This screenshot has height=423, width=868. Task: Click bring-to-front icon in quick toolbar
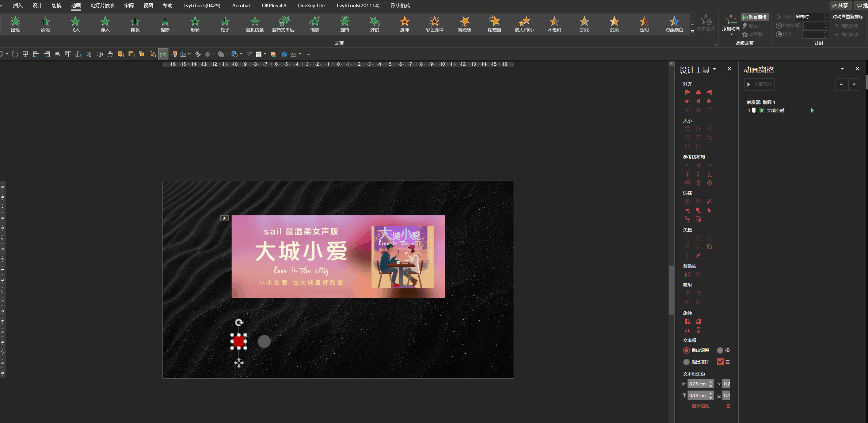pyautogui.click(x=121, y=54)
